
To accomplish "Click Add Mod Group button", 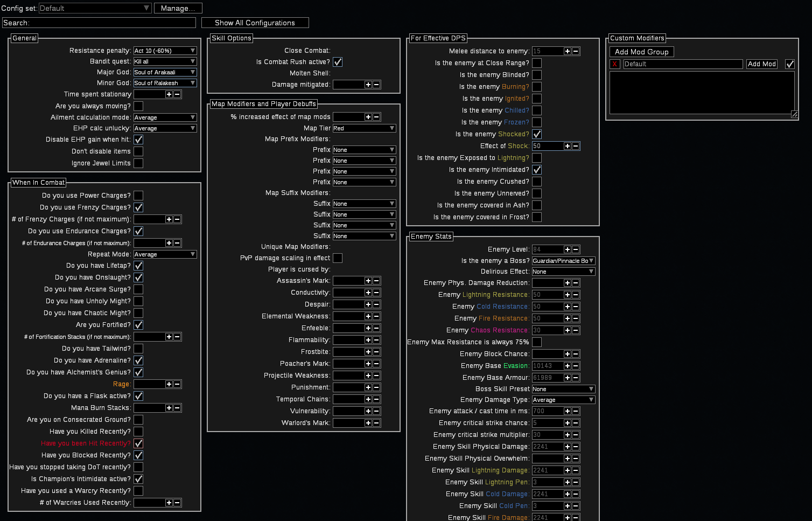I will pos(642,52).
